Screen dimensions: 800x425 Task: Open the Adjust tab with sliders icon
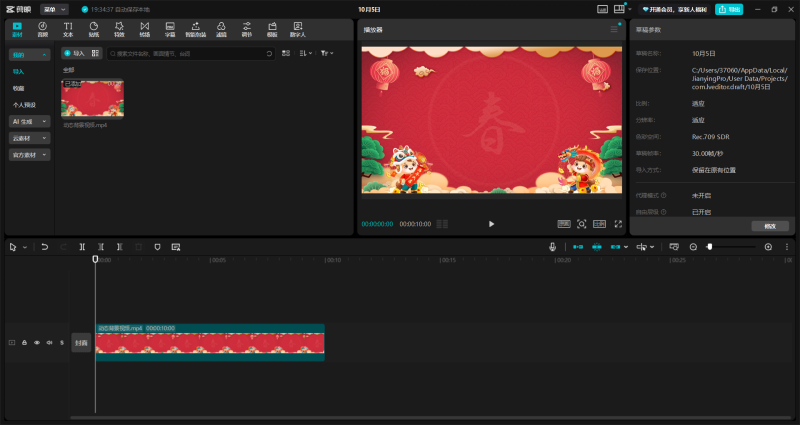246,30
